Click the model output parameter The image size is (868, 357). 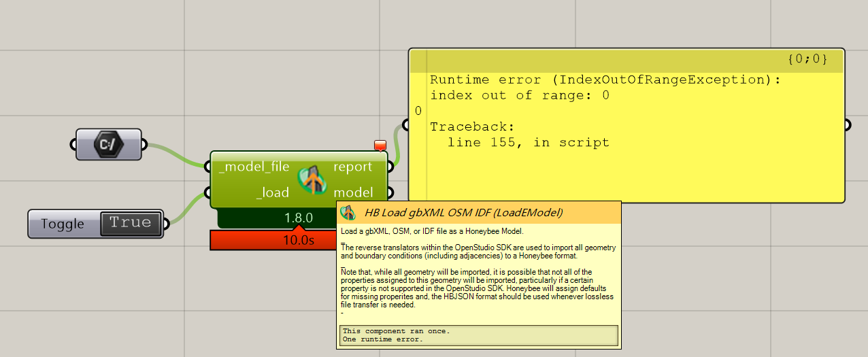point(353,192)
